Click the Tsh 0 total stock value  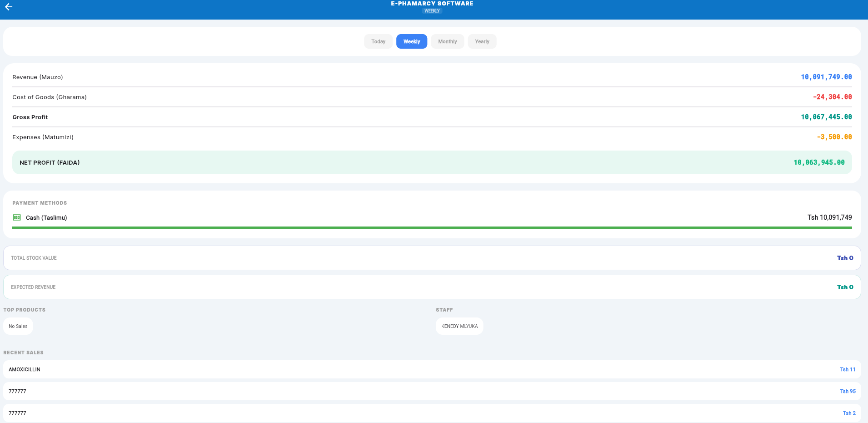[845, 258]
